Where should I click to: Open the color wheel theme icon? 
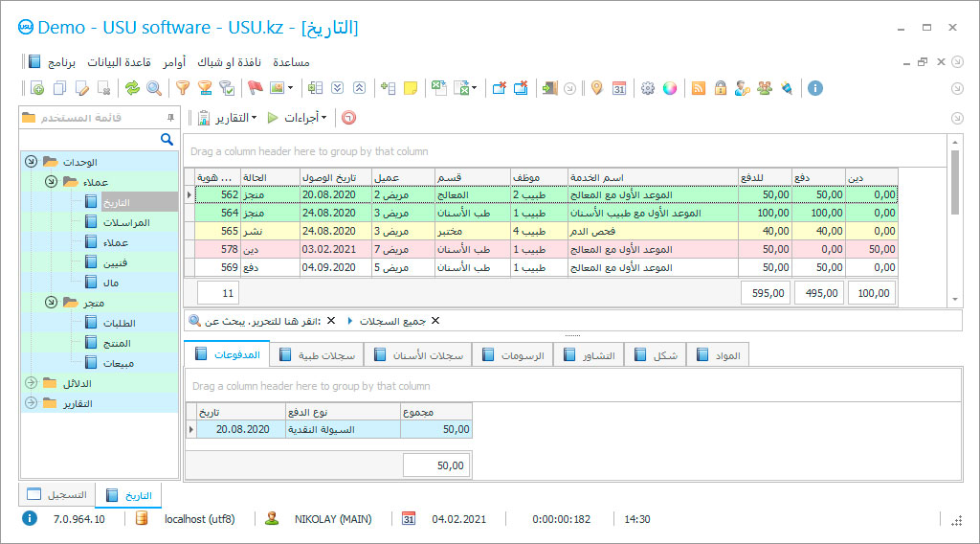pos(670,88)
